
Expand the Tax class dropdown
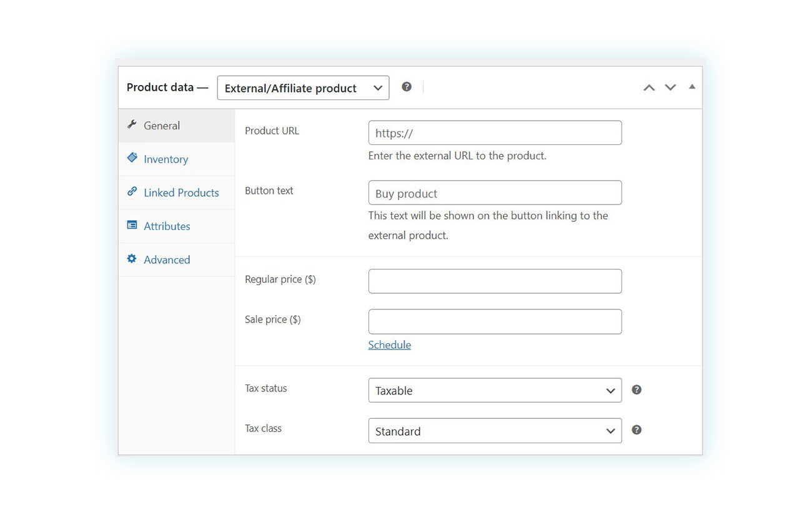click(495, 431)
